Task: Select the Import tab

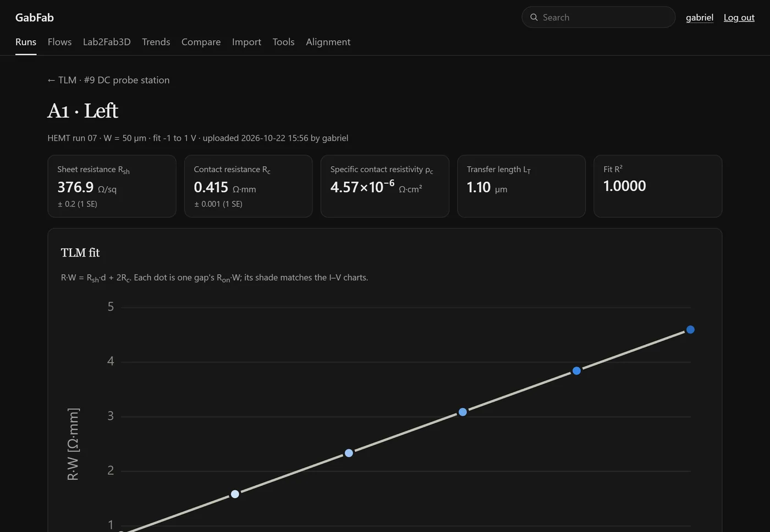Action: pos(246,42)
